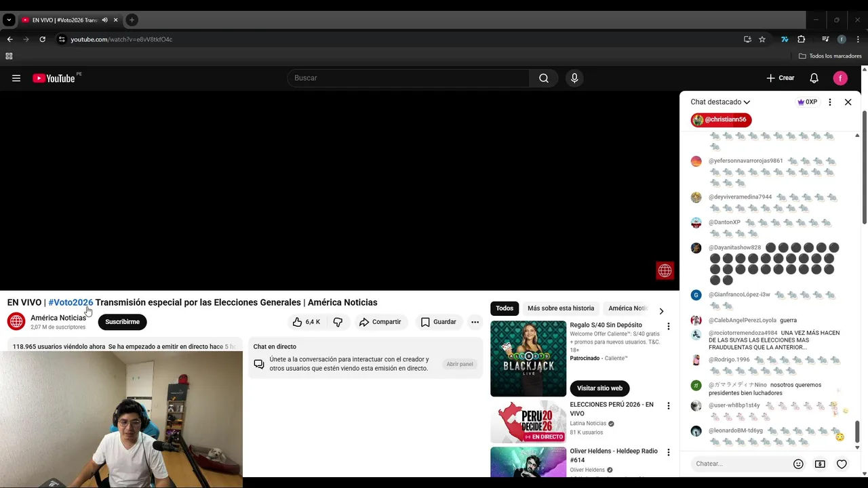Open Todos los marcadores folder
The image size is (868, 488).
pos(830,56)
